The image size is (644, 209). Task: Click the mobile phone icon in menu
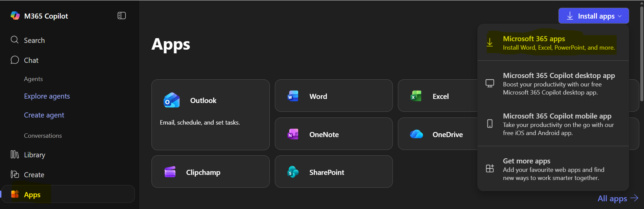(x=490, y=124)
